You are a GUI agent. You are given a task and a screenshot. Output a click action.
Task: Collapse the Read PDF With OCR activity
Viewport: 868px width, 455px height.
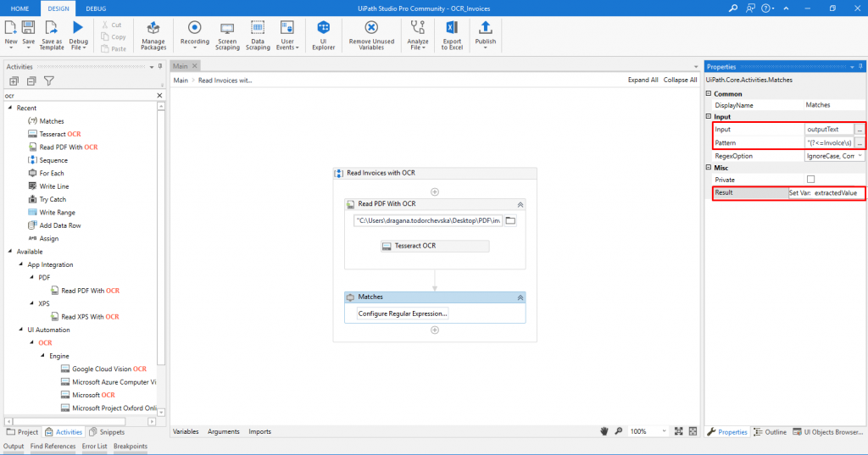coord(520,205)
